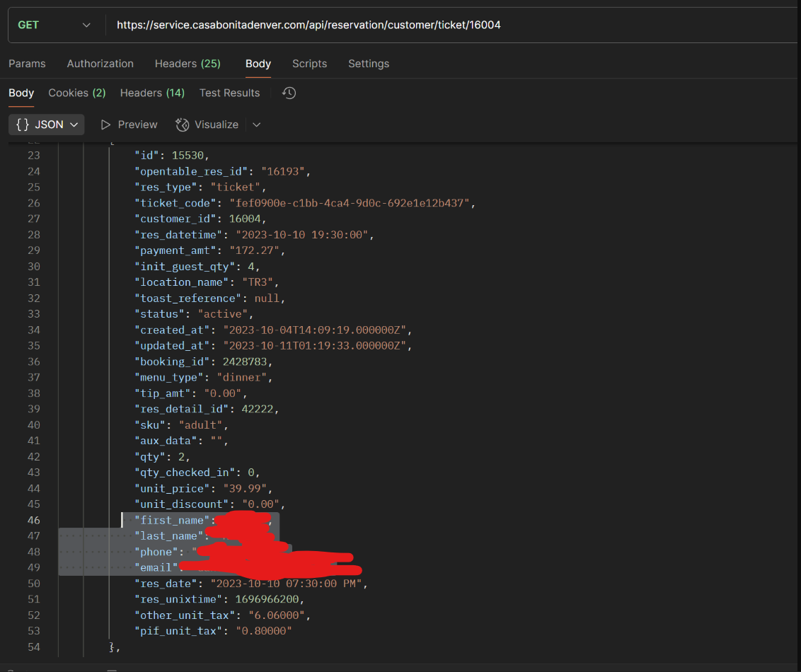
Task: Click the booking_id value 2428783
Action: click(x=245, y=361)
